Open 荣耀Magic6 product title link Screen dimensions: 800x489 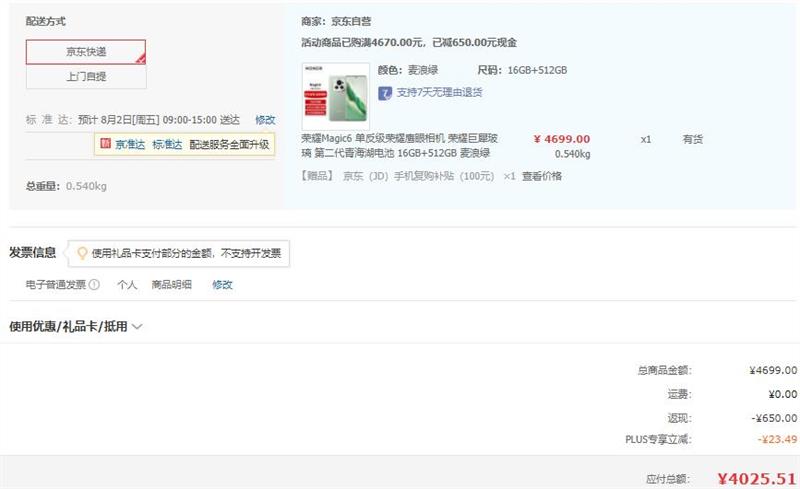399,145
